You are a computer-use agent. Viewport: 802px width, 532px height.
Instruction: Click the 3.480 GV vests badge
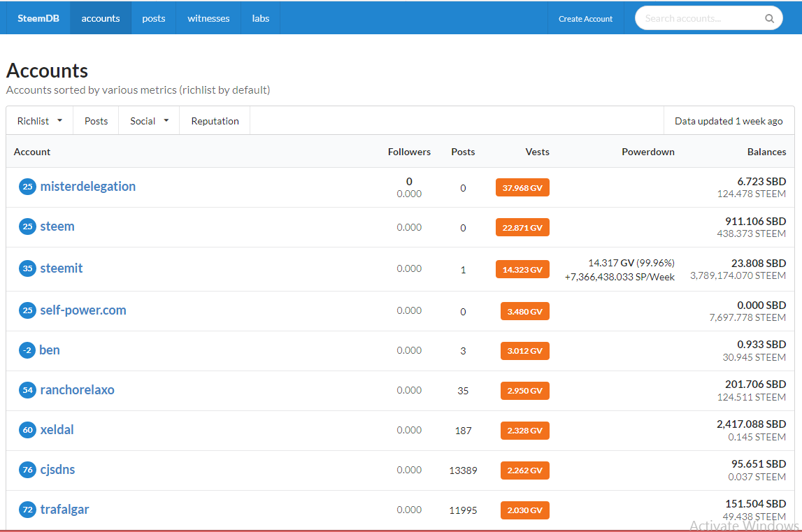coord(525,312)
